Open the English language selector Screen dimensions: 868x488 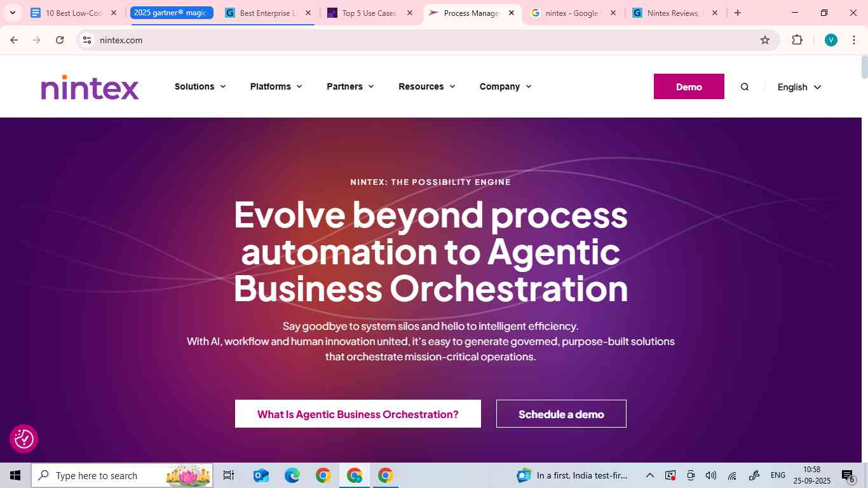[x=799, y=87]
